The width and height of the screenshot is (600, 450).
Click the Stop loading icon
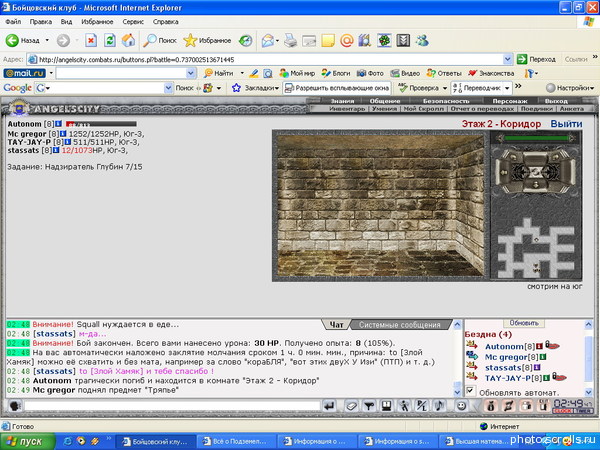91,40
